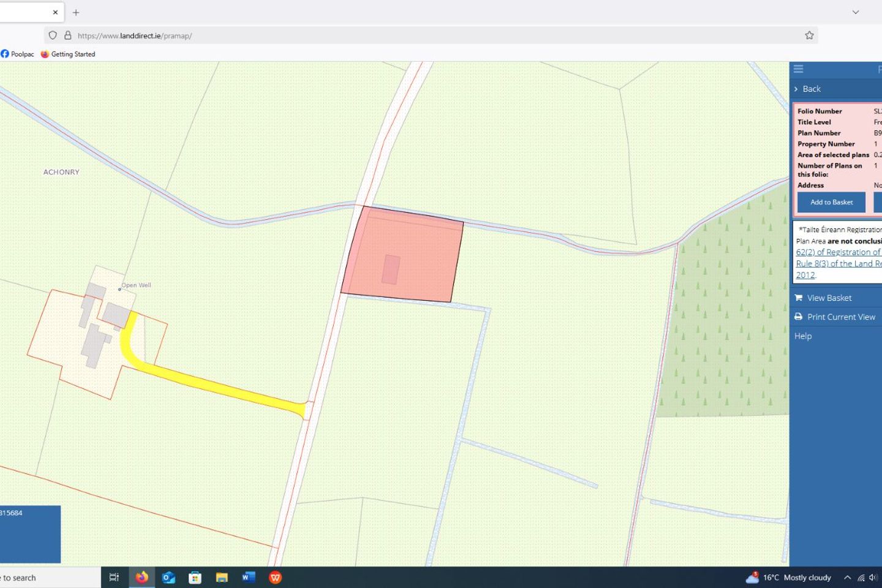Expand the list all tabs chevron
Image resolution: width=882 pixels, height=588 pixels.
coord(856,12)
